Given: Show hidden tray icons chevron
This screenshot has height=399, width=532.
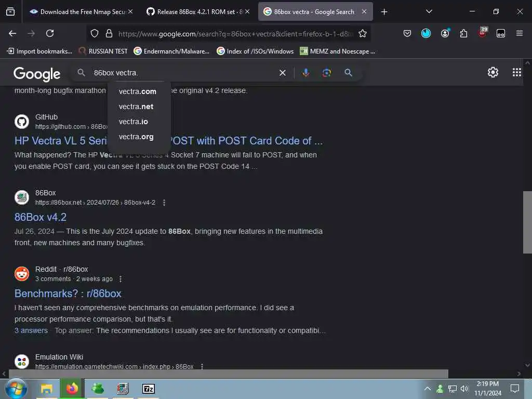Looking at the screenshot, I should (428, 389).
